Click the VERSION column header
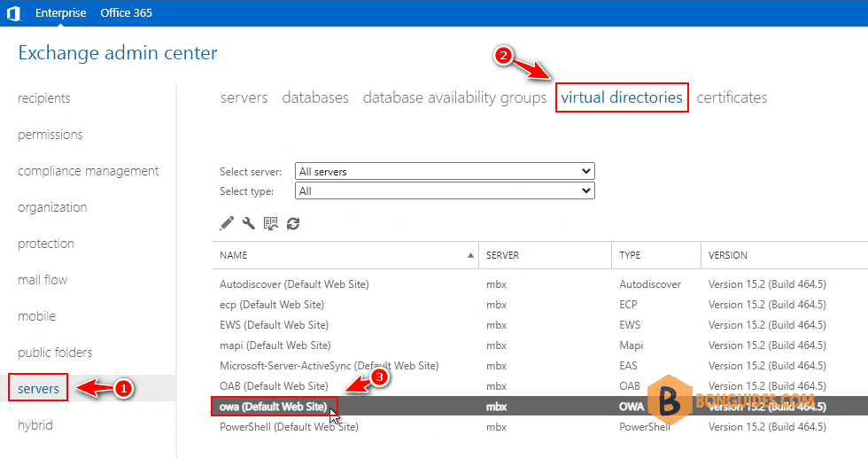868x458 pixels. pyautogui.click(x=728, y=255)
